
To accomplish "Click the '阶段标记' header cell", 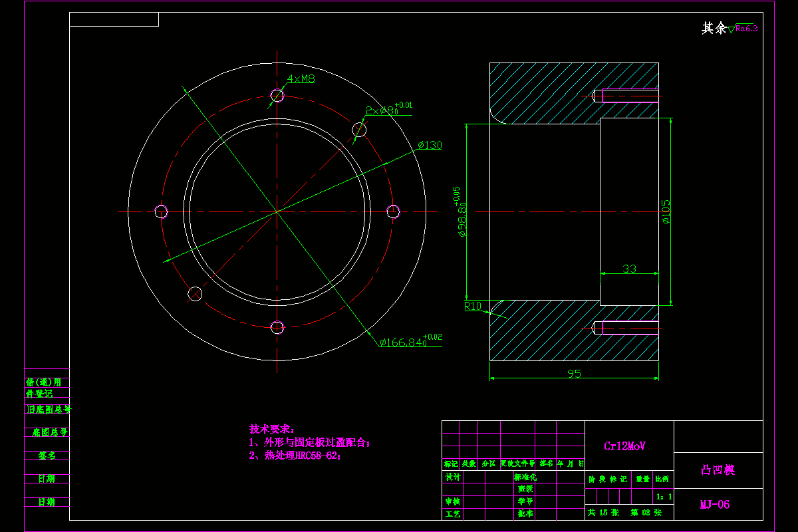I will (608, 479).
